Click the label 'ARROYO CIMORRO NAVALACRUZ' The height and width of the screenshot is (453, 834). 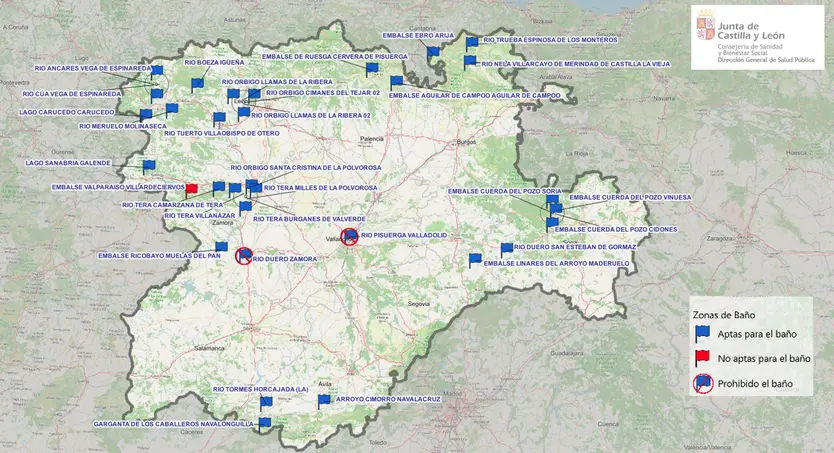pos(388,399)
